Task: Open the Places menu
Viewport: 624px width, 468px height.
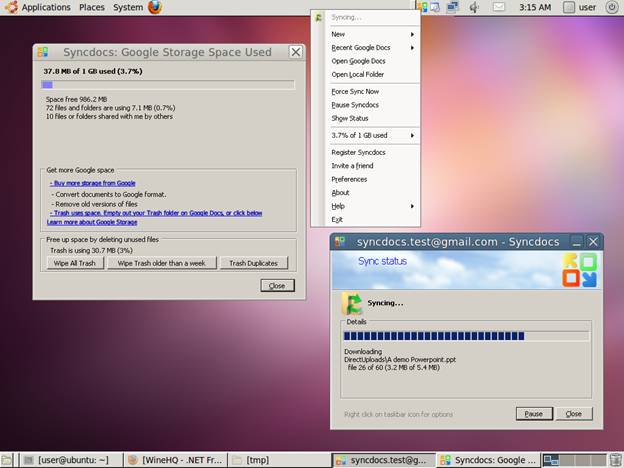Action: (92, 7)
